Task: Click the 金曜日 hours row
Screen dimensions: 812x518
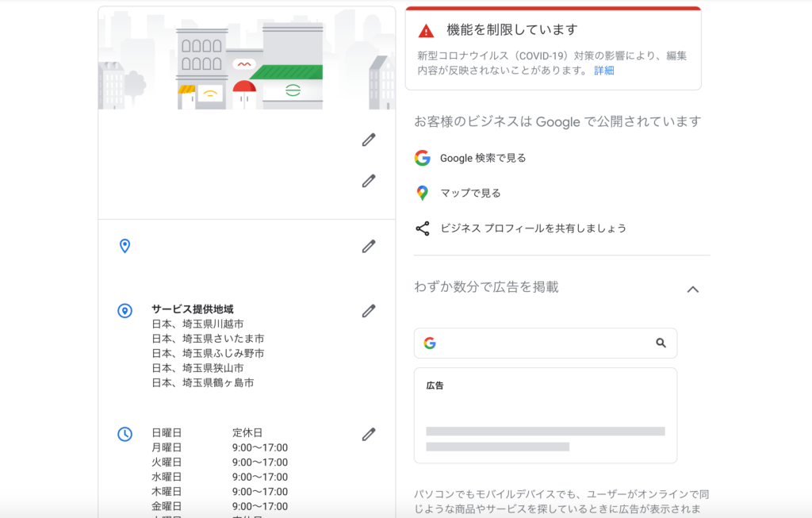Action: [220, 507]
